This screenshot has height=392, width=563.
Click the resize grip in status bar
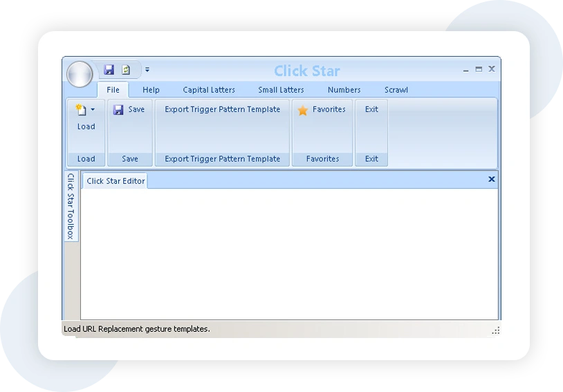point(496,330)
